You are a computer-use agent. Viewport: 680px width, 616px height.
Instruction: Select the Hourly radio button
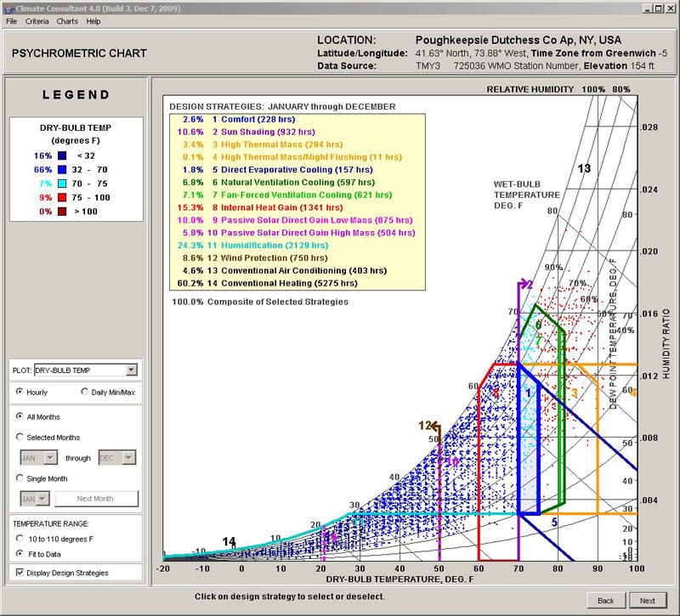20,392
